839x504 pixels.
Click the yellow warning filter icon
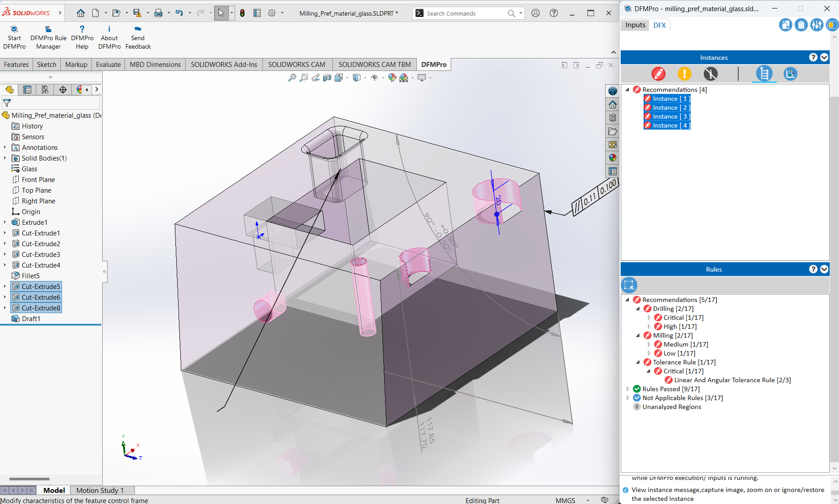(x=684, y=74)
